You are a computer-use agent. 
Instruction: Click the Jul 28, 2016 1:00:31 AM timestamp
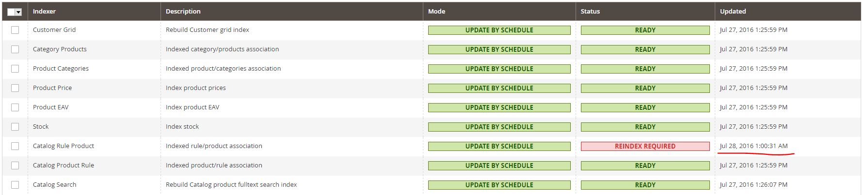(754, 146)
